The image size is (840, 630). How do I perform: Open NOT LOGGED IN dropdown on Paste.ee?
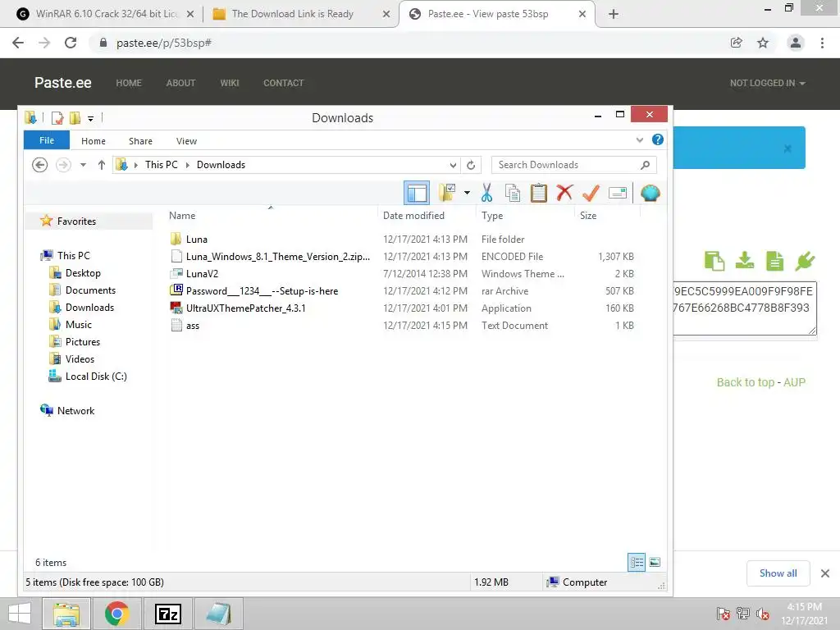(767, 83)
